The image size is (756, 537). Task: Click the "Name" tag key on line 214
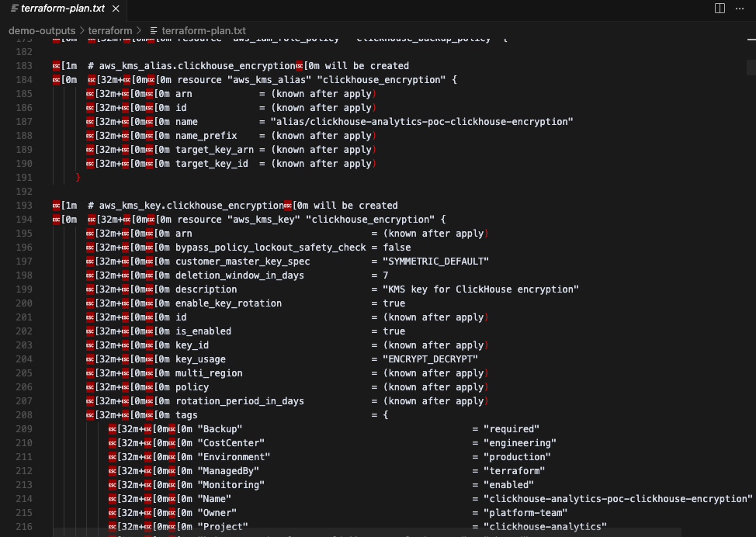point(214,500)
